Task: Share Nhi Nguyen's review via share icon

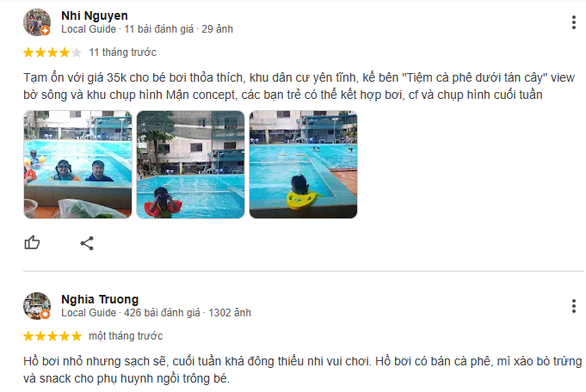Action: (x=87, y=243)
